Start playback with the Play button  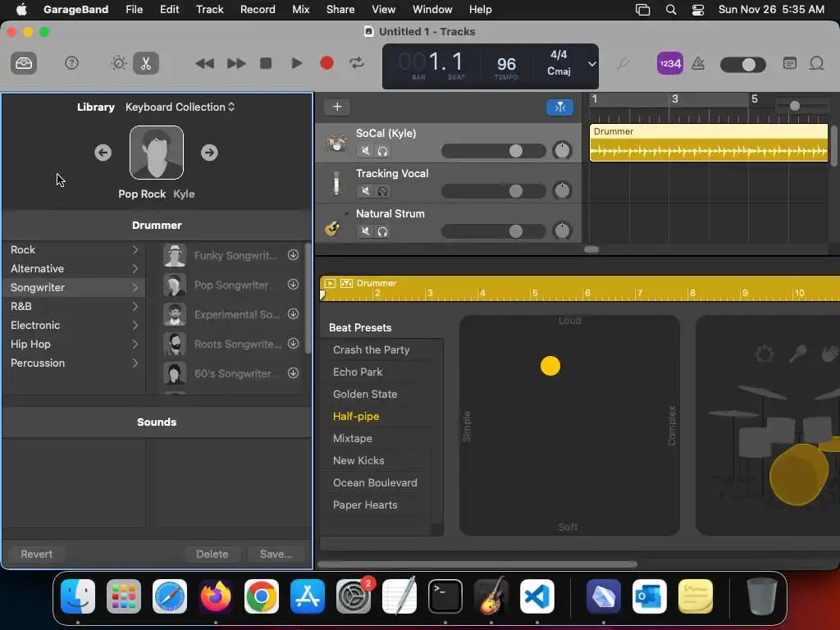pyautogui.click(x=296, y=64)
